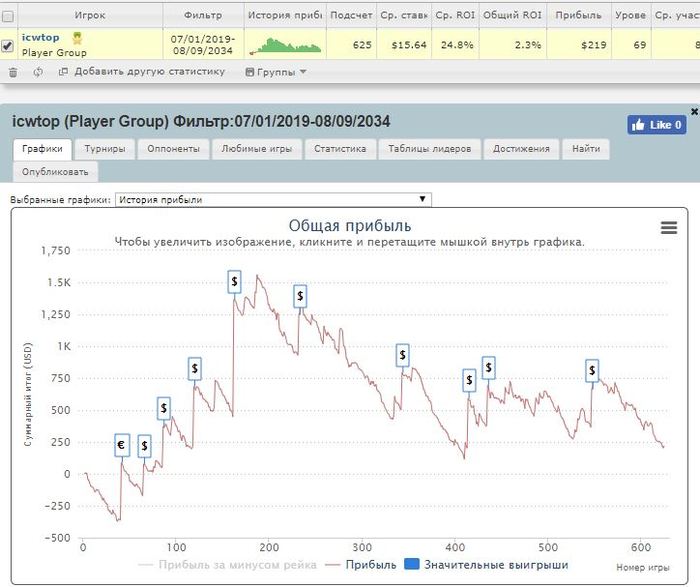Sort by the Общий ROI column header
The width and height of the screenshot is (700, 587).
[512, 15]
